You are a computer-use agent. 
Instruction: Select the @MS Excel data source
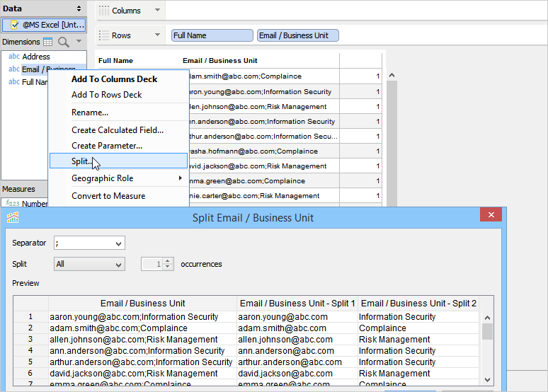pyautogui.click(x=44, y=25)
